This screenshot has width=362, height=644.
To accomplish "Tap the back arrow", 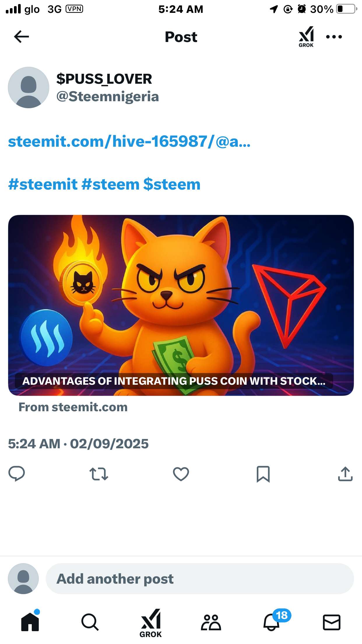I will [22, 37].
